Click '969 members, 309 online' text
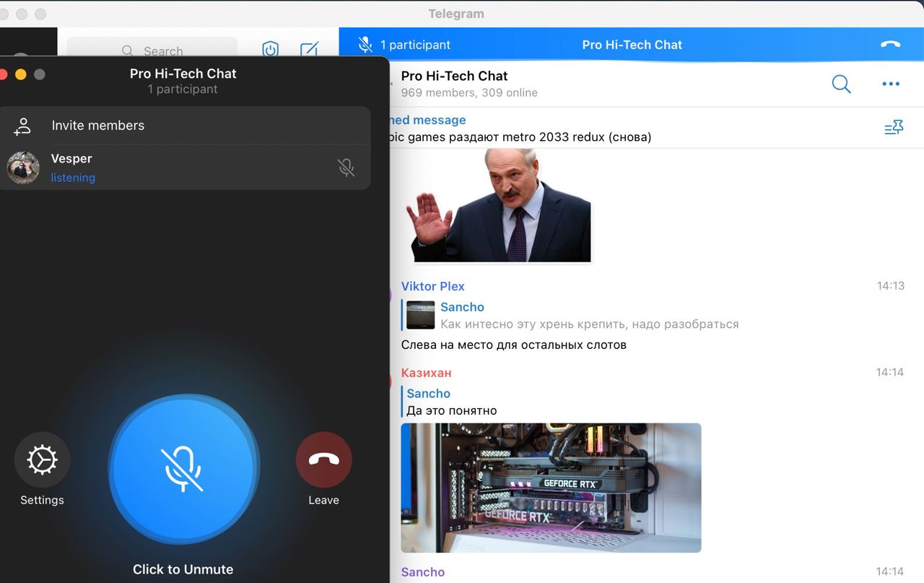This screenshot has height=583, width=924. (469, 92)
